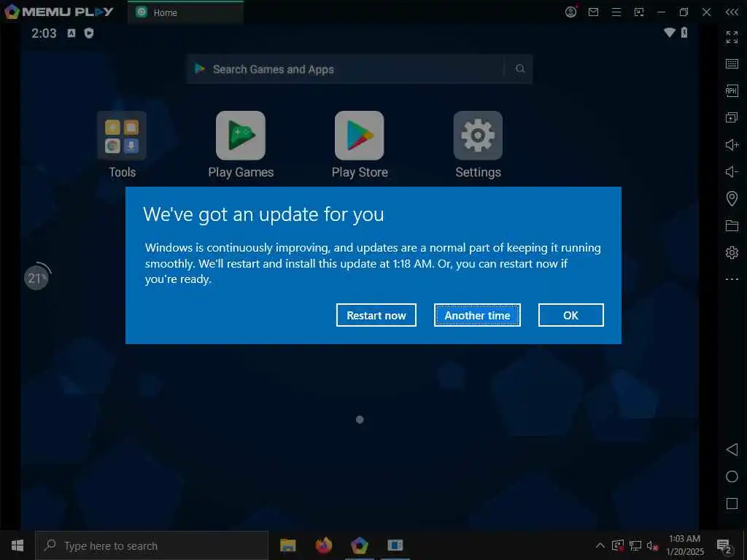Screen dimensions: 747x560
Task: Launch the Play Games app
Action: pos(241,136)
